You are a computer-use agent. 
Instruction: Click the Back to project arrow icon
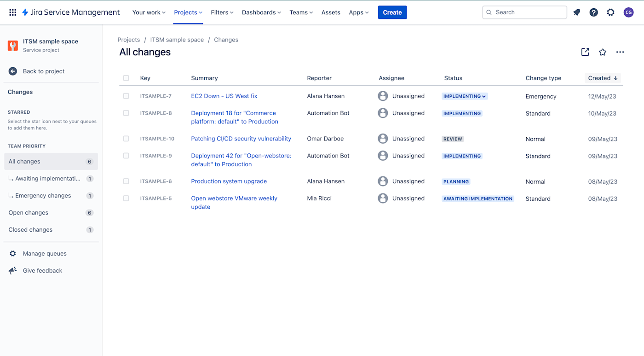pyautogui.click(x=13, y=71)
